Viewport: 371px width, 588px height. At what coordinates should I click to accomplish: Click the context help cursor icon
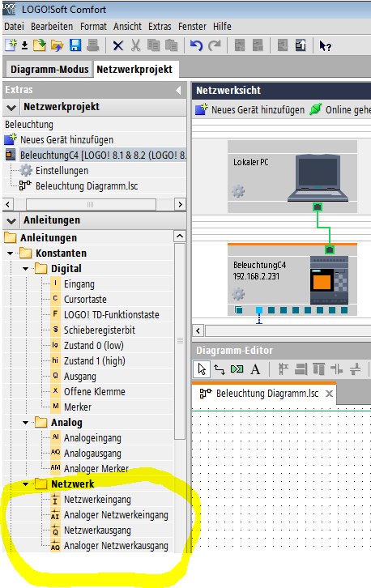tap(325, 45)
